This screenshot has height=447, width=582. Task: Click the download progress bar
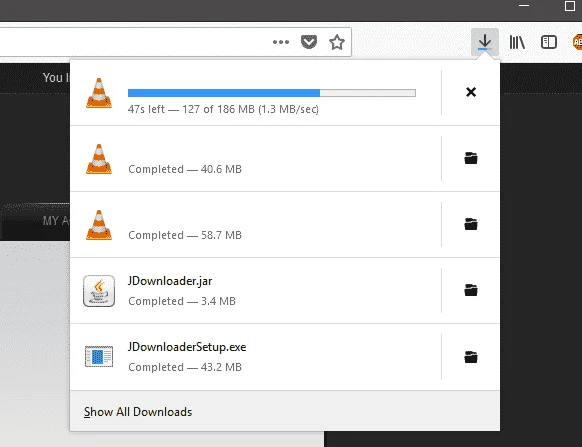tap(272, 93)
